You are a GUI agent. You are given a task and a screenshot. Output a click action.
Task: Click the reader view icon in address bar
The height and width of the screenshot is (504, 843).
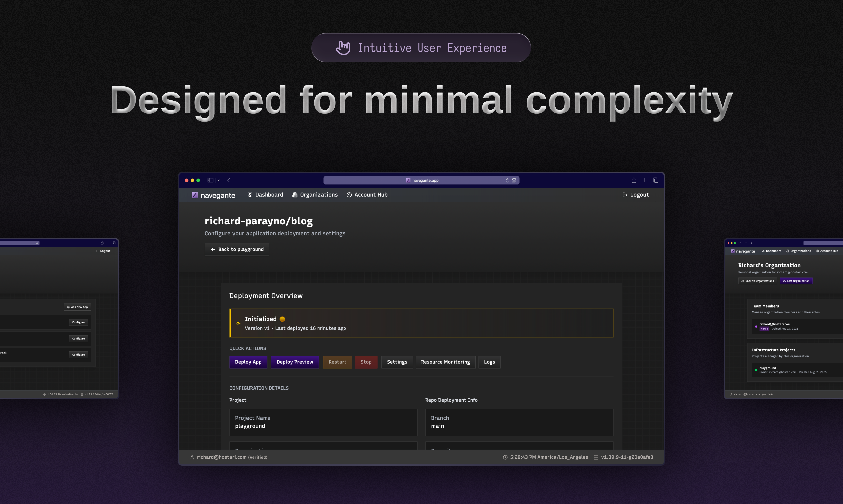[x=514, y=181]
